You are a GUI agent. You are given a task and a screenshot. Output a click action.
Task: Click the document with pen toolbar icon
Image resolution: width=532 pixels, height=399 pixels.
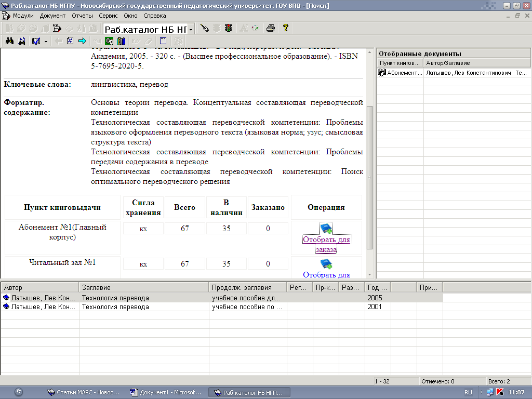57,28
